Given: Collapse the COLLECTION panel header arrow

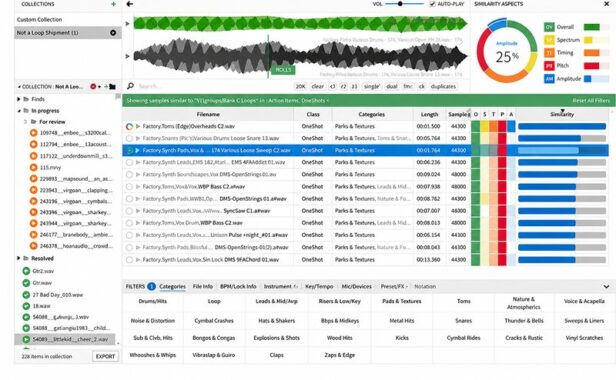Looking at the screenshot, I should (19, 86).
